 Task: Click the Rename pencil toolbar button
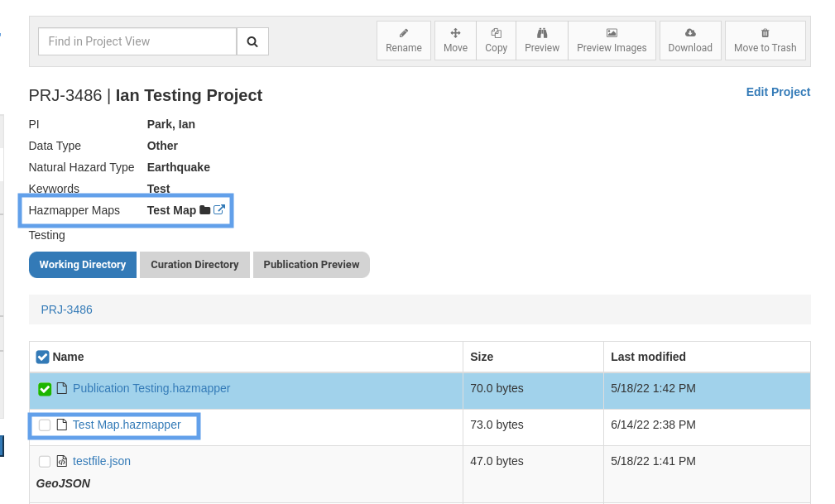click(404, 41)
